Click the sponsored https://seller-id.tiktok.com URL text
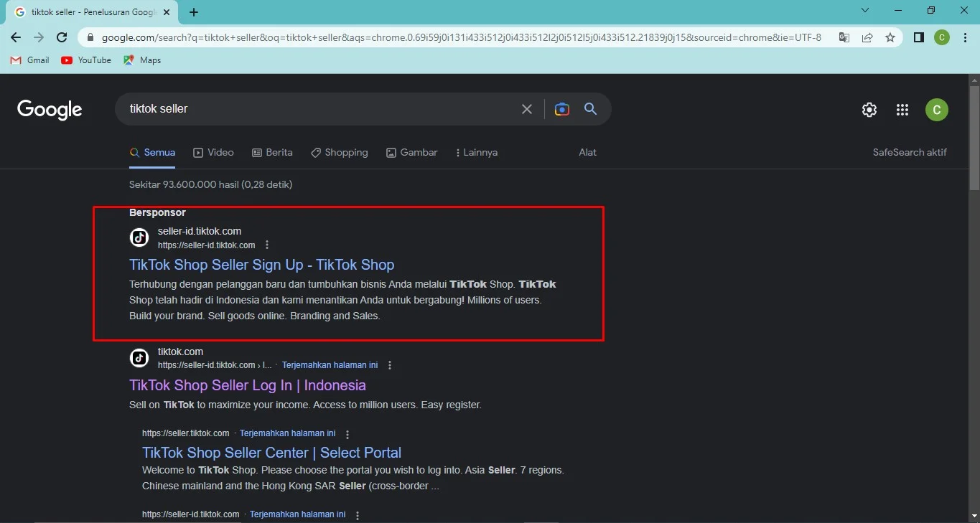Image resolution: width=980 pixels, height=523 pixels. [x=206, y=245]
